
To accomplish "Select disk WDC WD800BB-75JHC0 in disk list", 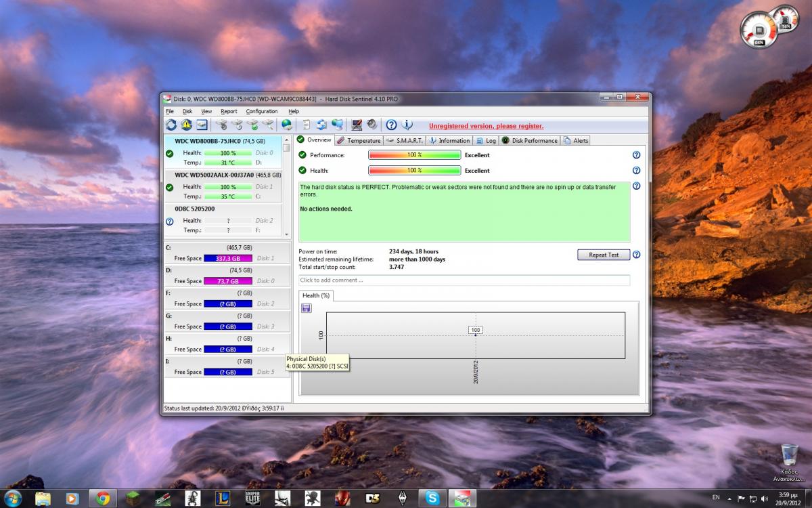I will (223, 152).
